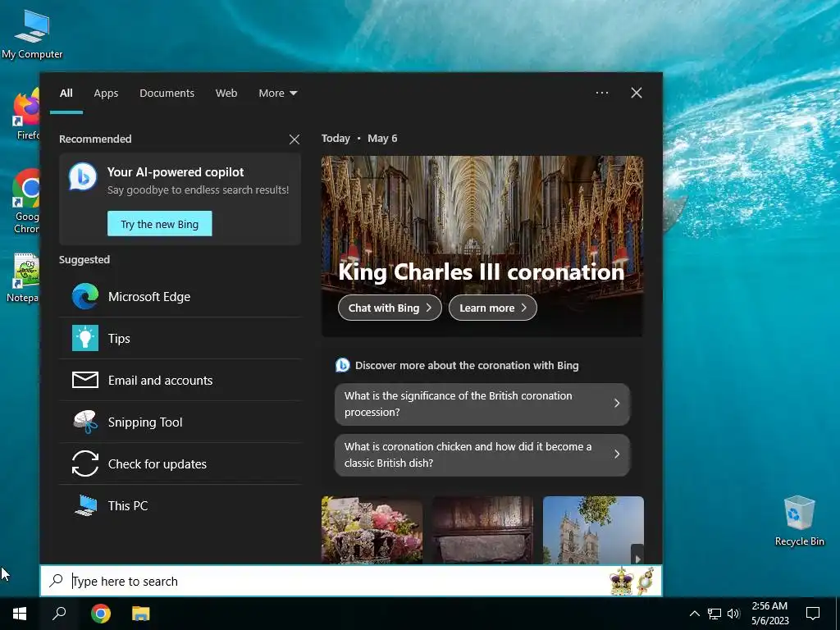Open search options ellipsis menu

(x=601, y=93)
